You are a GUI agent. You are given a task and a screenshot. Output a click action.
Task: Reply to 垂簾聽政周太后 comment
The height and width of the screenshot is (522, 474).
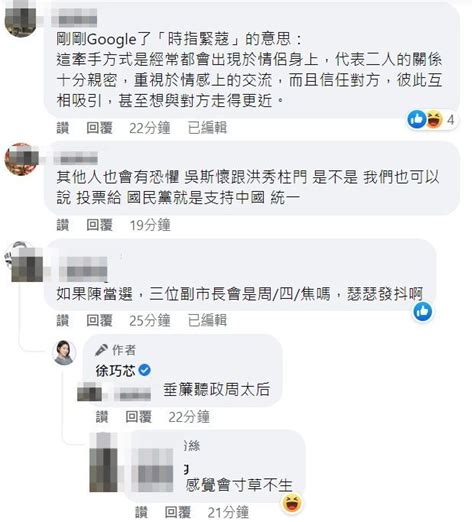138,417
